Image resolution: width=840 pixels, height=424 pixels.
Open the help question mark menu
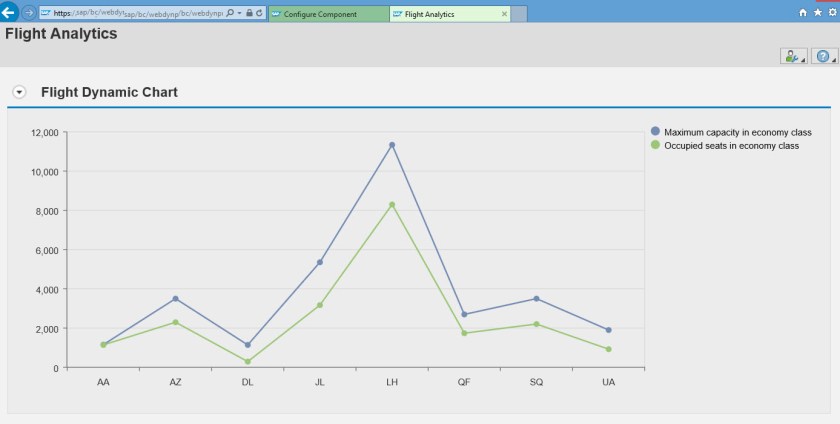pyautogui.click(x=824, y=56)
